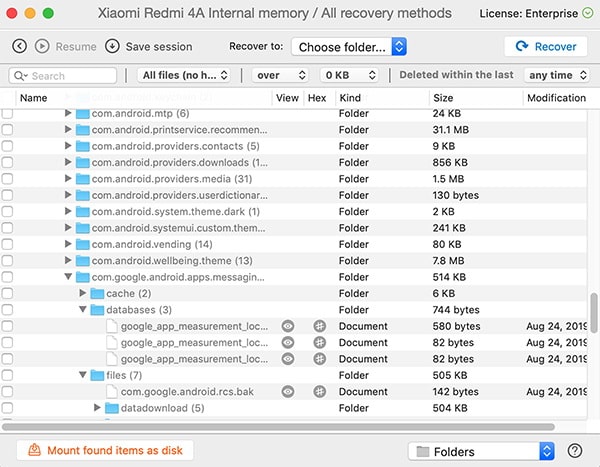Click the Modification column header

coord(556,98)
